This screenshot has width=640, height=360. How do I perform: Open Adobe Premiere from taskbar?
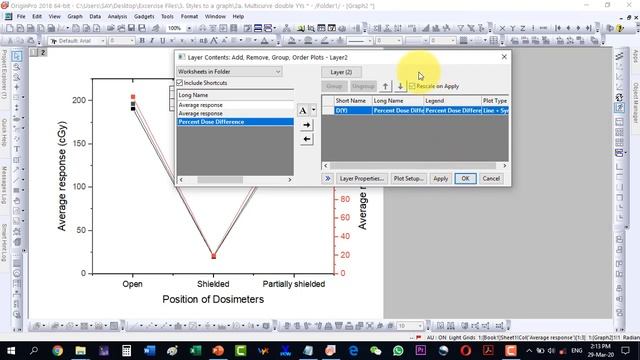(421, 351)
